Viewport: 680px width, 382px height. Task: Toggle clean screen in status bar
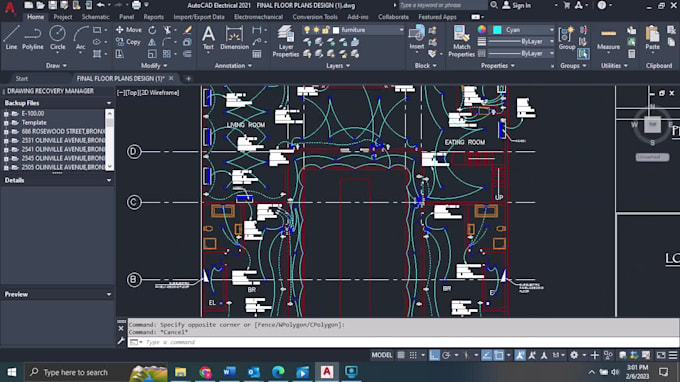coord(660,355)
